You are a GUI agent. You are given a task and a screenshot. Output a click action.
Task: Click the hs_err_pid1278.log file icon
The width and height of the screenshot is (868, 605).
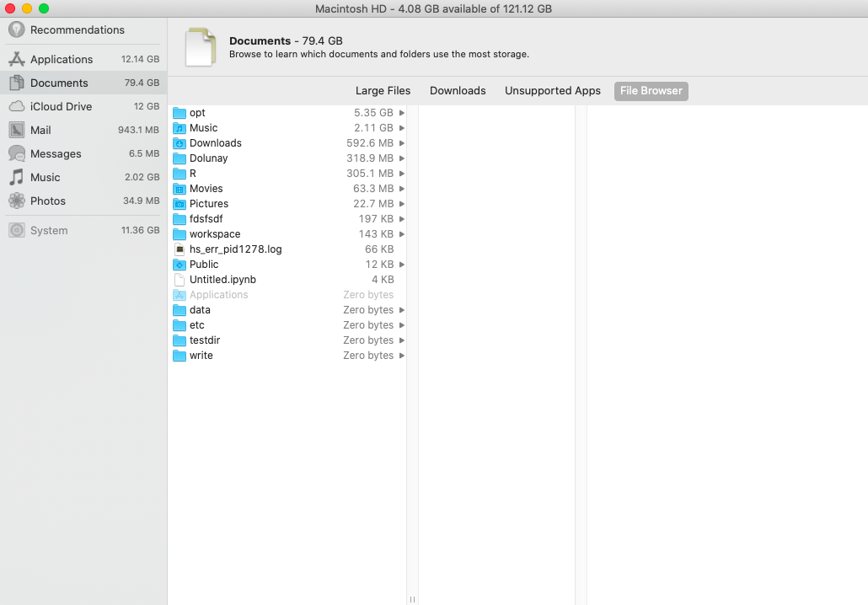tap(179, 249)
